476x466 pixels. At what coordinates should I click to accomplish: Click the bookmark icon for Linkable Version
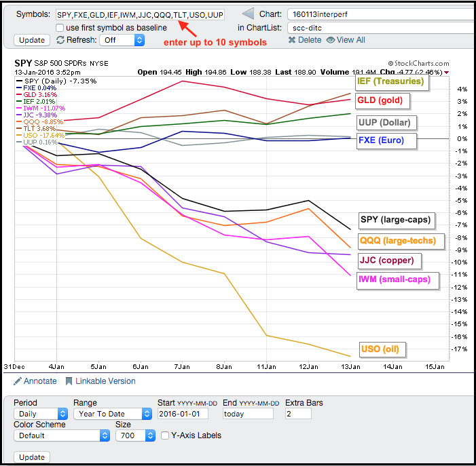(x=69, y=381)
